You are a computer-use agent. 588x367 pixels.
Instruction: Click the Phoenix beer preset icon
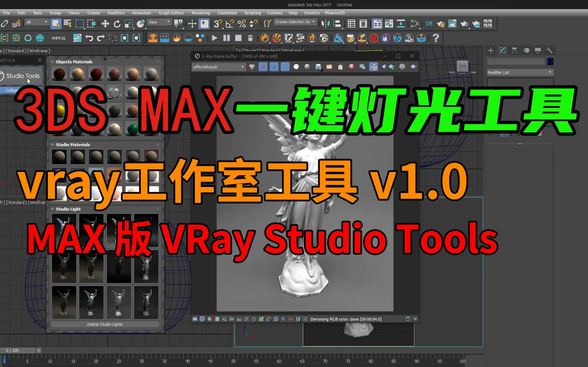point(350,38)
